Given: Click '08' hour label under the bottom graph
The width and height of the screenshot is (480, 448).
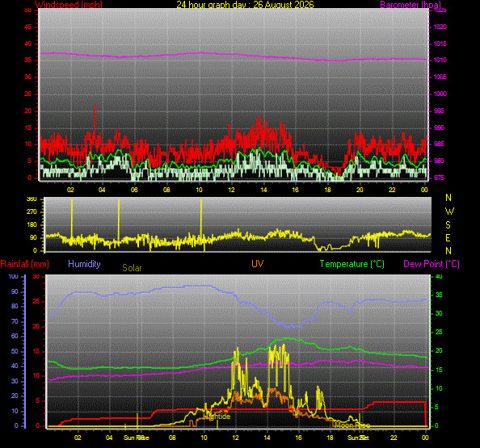Looking at the screenshot, I should (172, 438).
